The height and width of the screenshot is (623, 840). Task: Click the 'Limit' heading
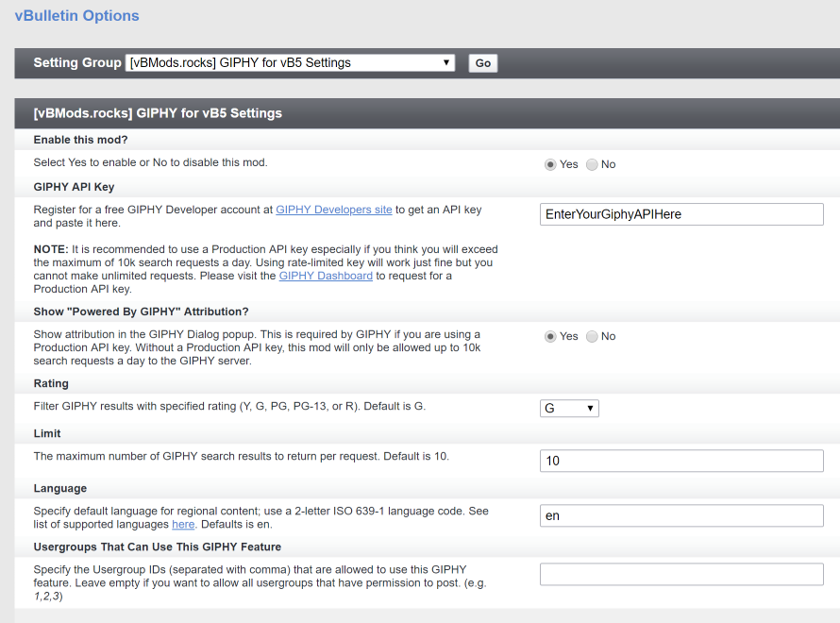[47, 433]
